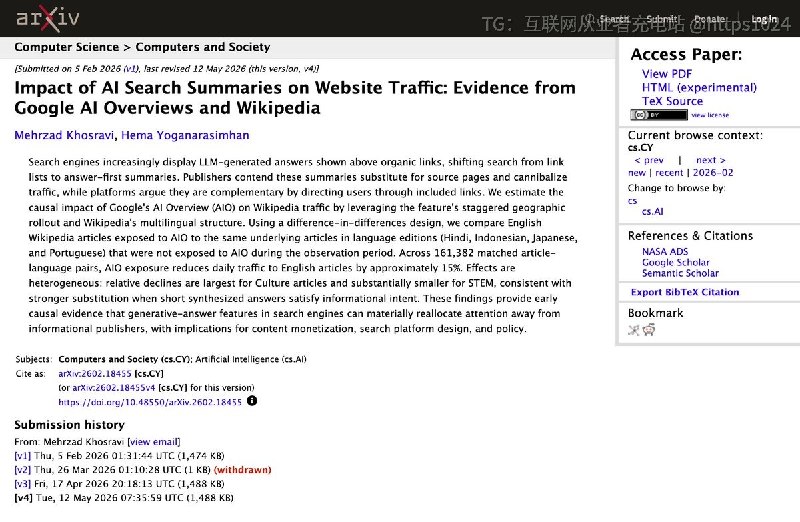Viewport: 800px width, 522px height.
Task: Click the 'Submission history' heading
Action: coord(69,425)
